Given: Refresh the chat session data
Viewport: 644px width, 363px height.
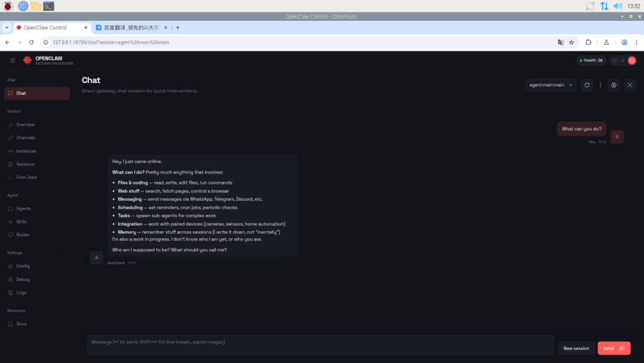Looking at the screenshot, I should 587,85.
